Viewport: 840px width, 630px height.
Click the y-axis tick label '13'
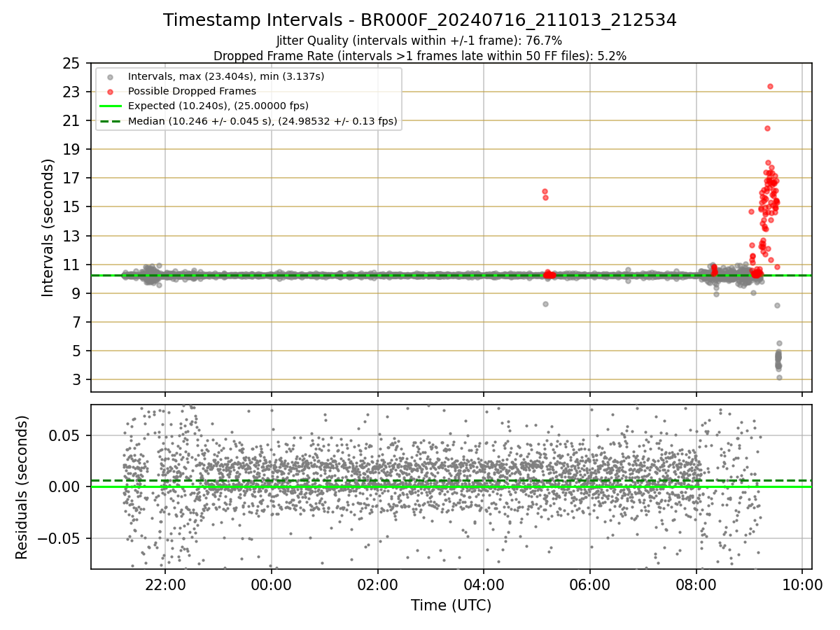[71, 236]
